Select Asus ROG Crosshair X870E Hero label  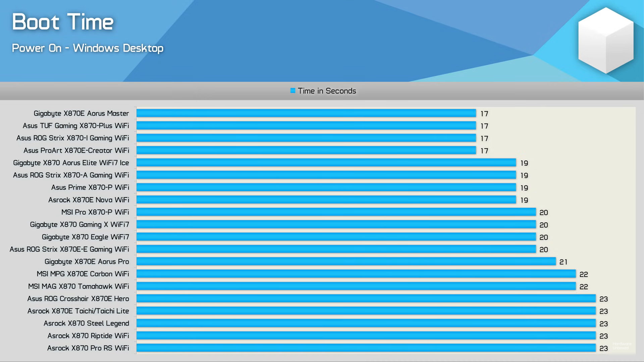coord(78,299)
